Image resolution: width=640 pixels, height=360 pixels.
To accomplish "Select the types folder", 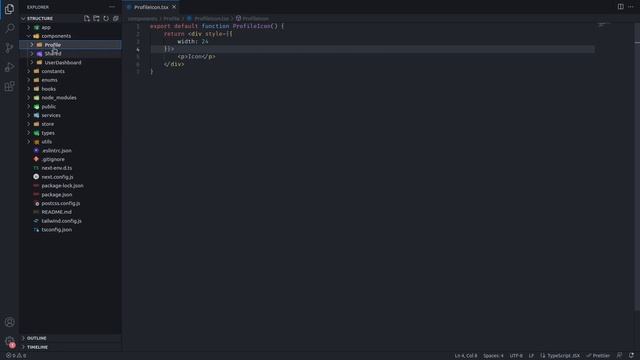I will [71, 133].
